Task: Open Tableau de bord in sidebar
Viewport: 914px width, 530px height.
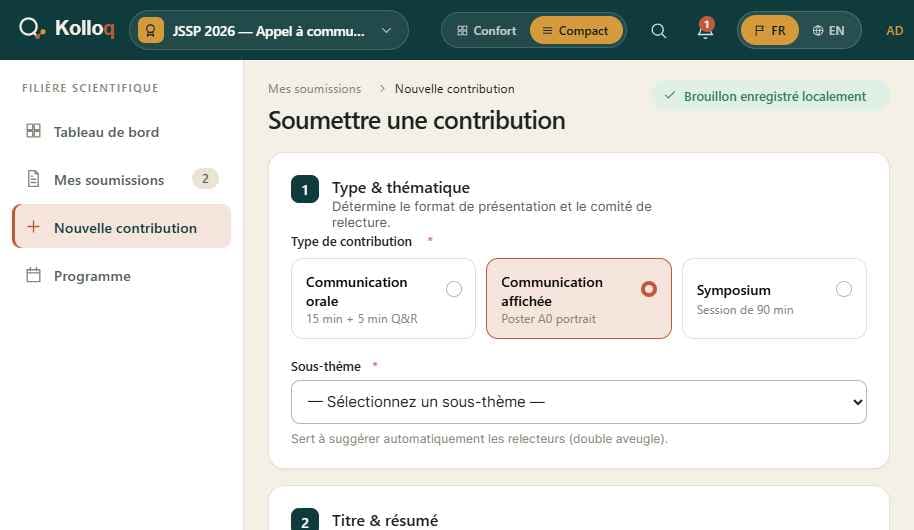Action: tap(121, 132)
